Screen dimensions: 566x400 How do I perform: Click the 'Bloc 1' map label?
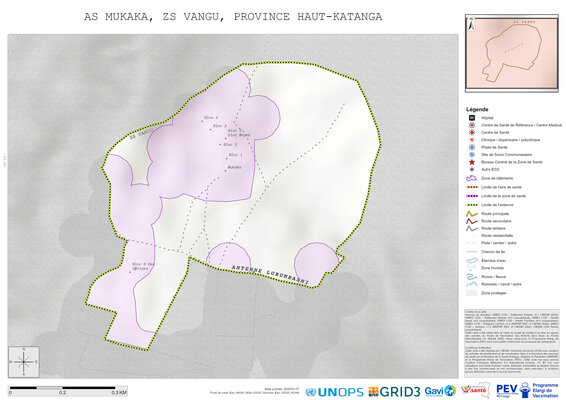point(235,155)
